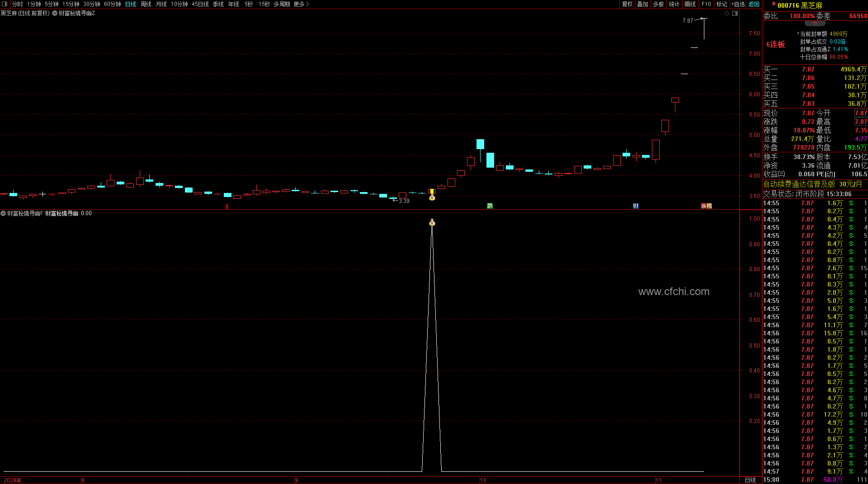Switch to the 分时 intraday view

[x=17, y=4]
